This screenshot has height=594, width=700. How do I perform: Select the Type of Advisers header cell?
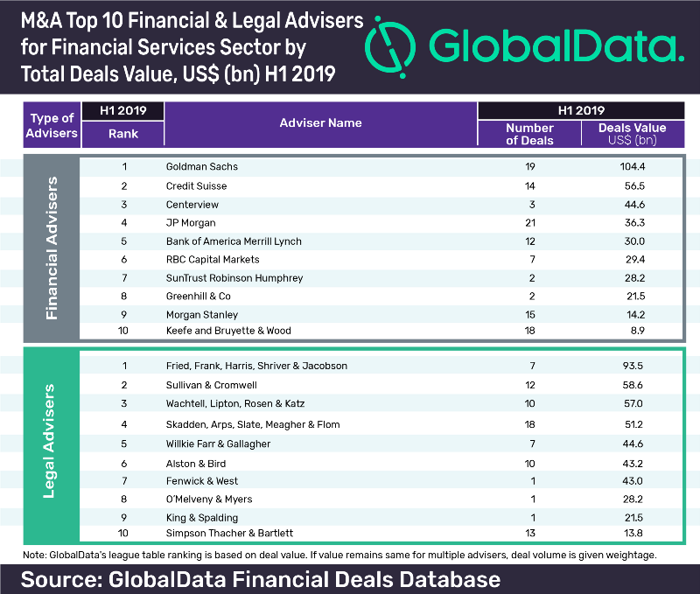click(53, 125)
